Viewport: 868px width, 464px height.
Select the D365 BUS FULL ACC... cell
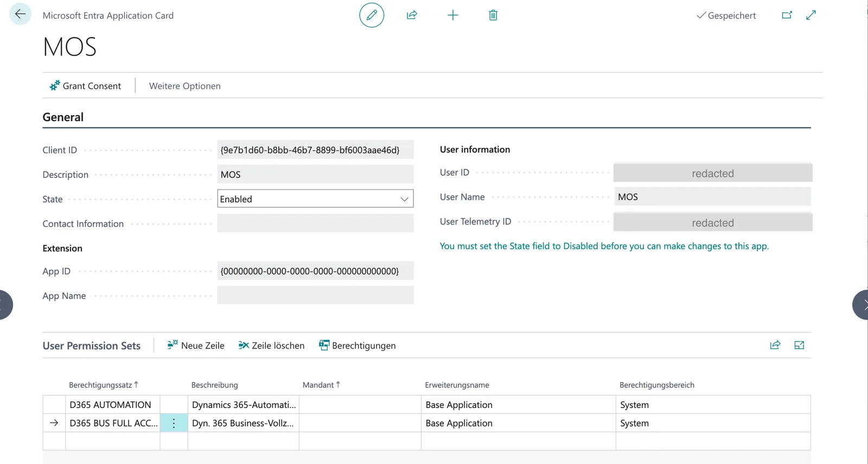(113, 423)
